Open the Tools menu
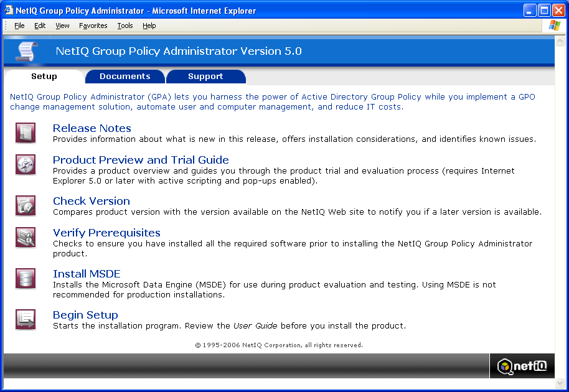569x392 pixels. 125,26
